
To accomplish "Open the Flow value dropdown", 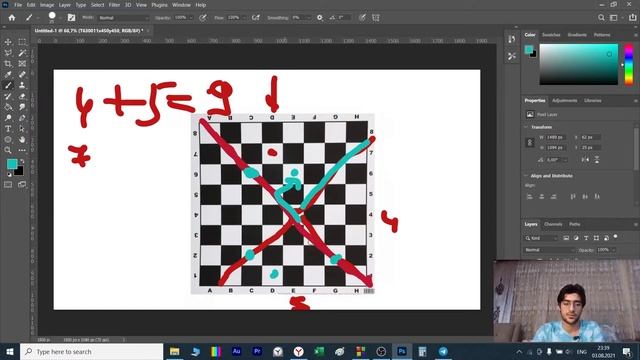I will 244,18.
